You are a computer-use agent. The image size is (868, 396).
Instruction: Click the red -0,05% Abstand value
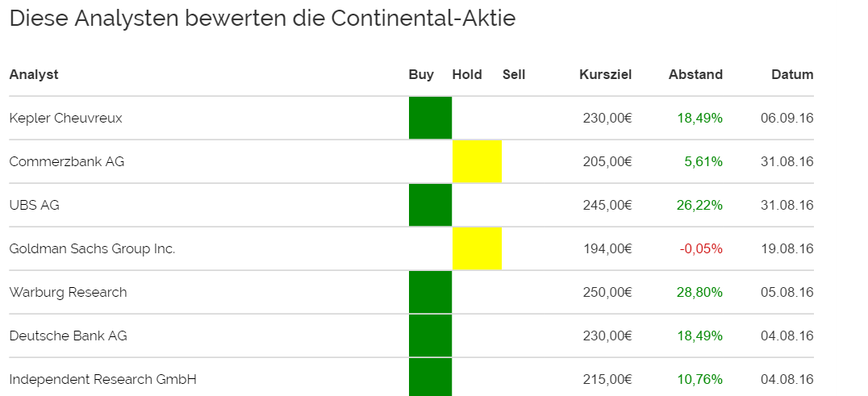pos(701,248)
